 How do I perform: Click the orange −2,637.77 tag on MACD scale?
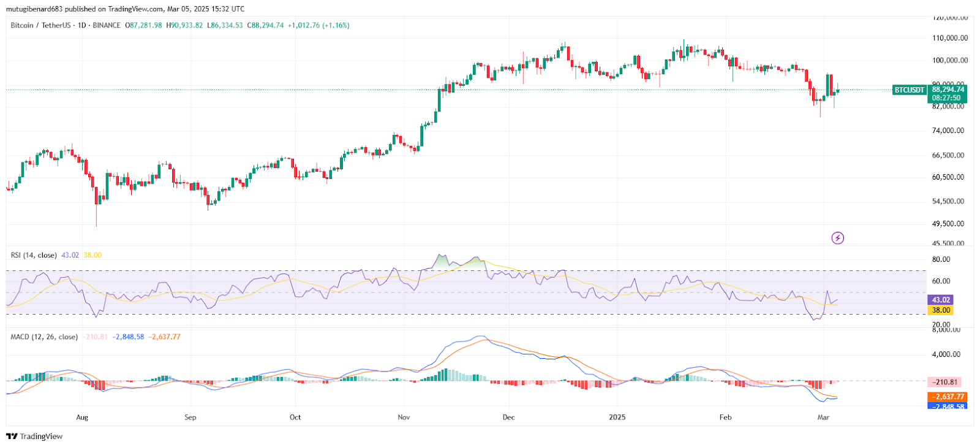[x=948, y=397]
